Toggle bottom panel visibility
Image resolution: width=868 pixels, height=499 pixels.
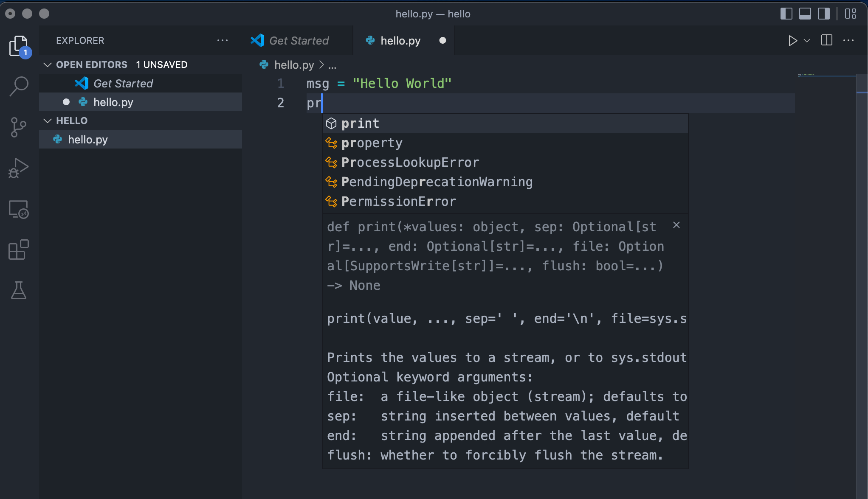(x=805, y=14)
